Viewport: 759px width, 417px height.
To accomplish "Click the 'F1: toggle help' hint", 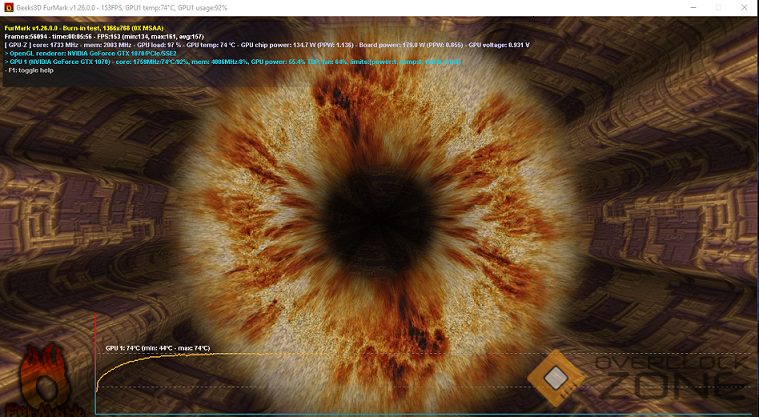I will pos(29,70).
